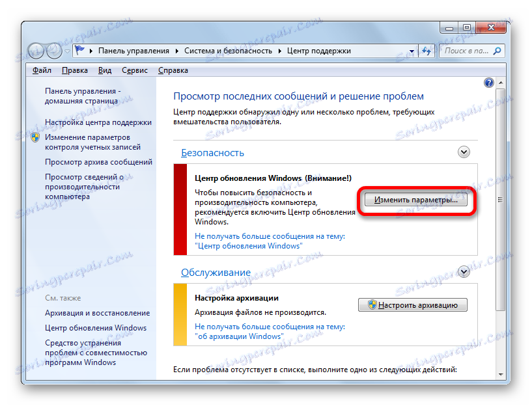Screen dimensions: 532x406
Task: Click the search magnifier icon
Action: [x=497, y=51]
